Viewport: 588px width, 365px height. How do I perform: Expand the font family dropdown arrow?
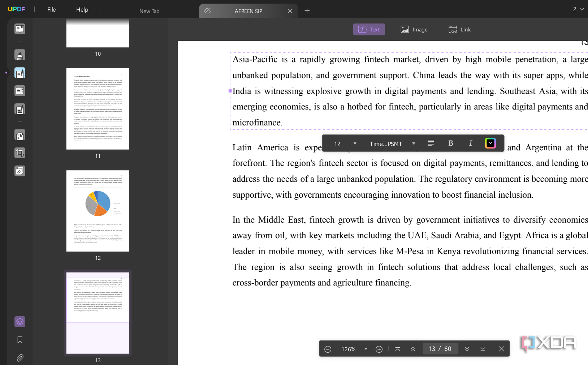pos(414,143)
